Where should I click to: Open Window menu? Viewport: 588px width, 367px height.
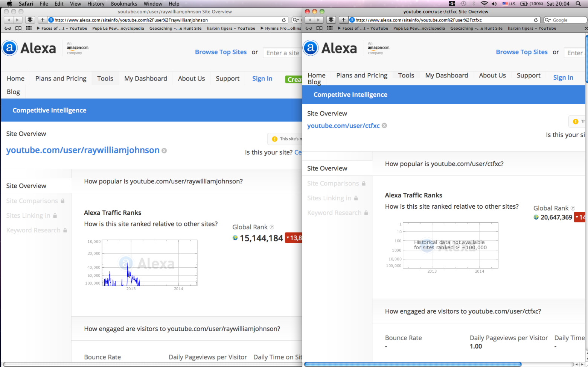click(x=153, y=4)
